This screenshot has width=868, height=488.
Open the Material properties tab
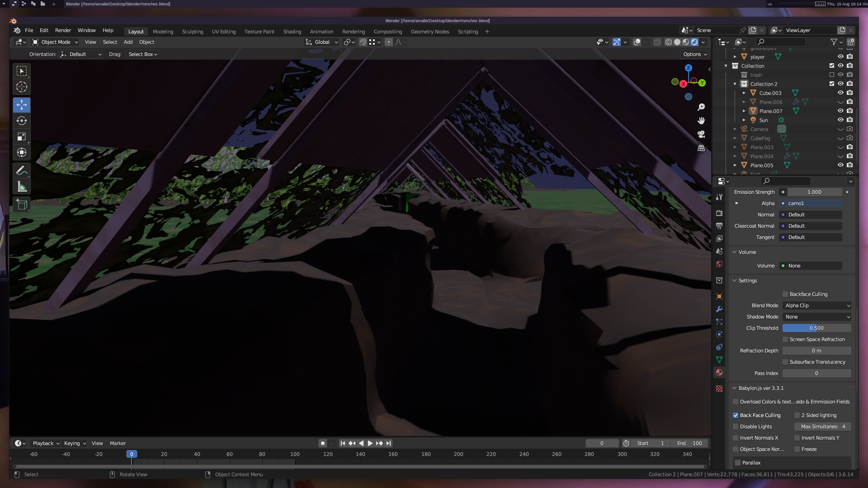[x=719, y=372]
